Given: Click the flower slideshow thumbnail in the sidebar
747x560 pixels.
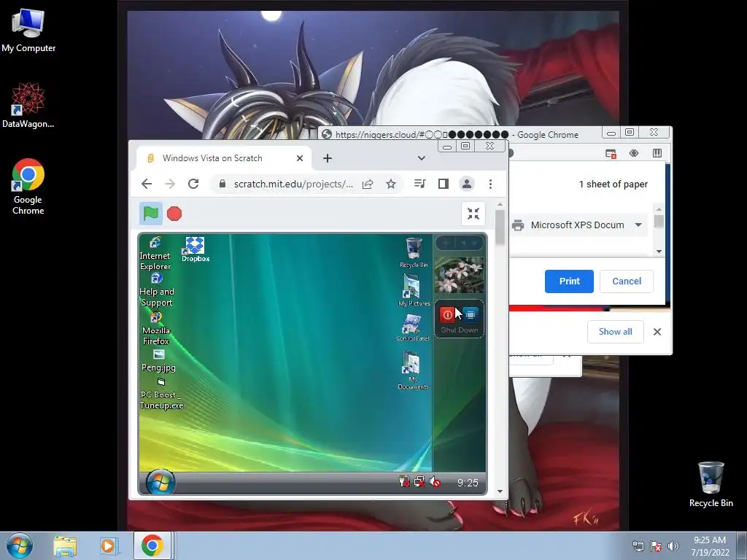Looking at the screenshot, I should coord(460,275).
